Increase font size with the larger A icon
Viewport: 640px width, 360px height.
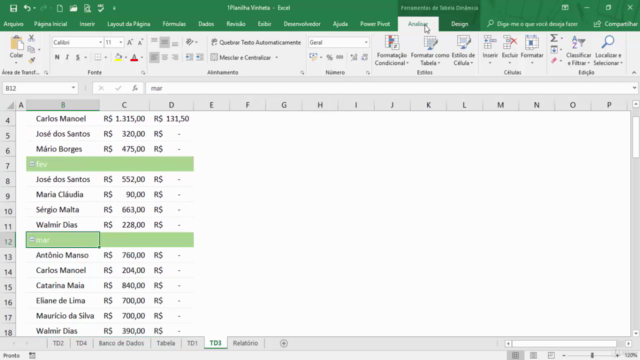point(130,42)
